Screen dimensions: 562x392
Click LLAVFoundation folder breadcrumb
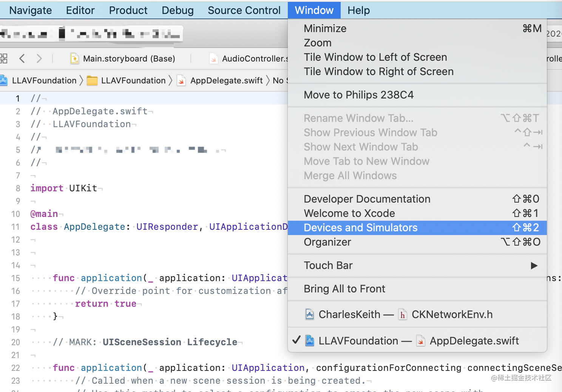tap(133, 80)
